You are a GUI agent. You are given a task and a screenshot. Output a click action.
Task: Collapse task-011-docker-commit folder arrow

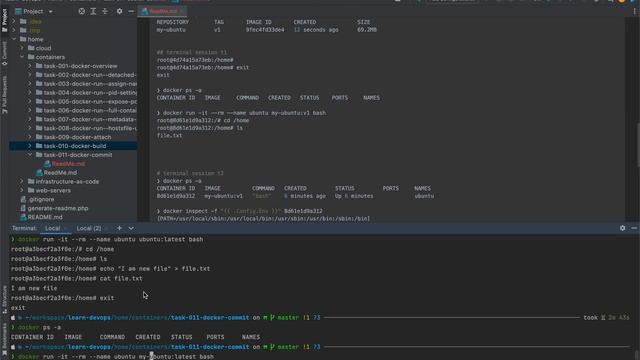click(30, 155)
